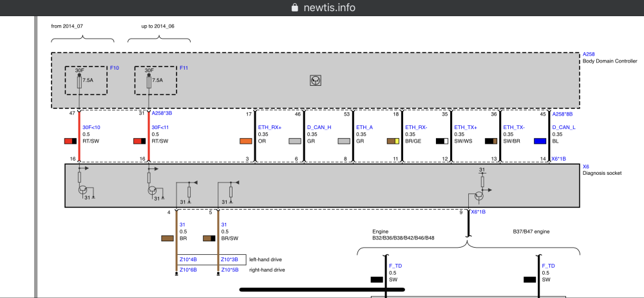This screenshot has height=298, width=644.
Task: Click the horizontal scroll bar at page bottom
Action: pos(322,290)
